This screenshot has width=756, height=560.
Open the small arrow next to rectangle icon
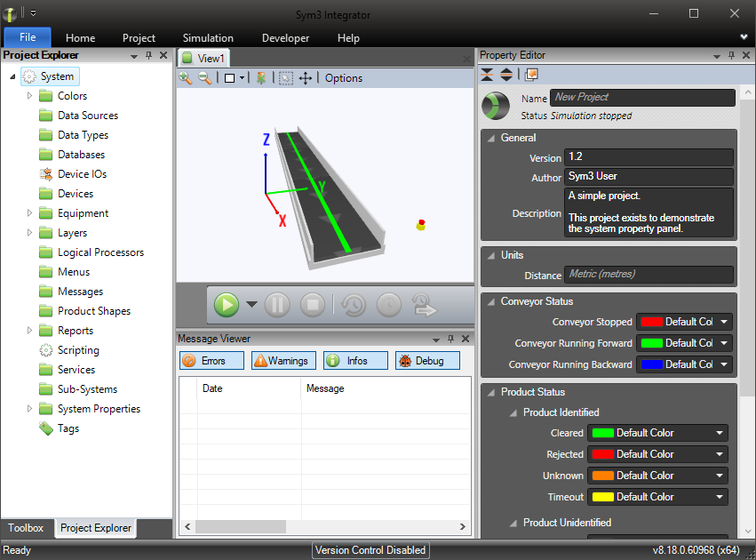(x=242, y=77)
